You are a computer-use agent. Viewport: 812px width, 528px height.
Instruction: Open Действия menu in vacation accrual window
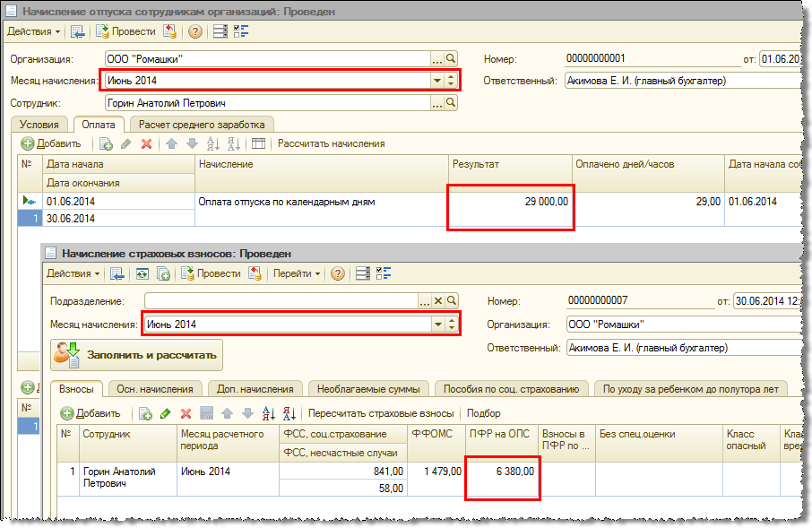pos(34,31)
